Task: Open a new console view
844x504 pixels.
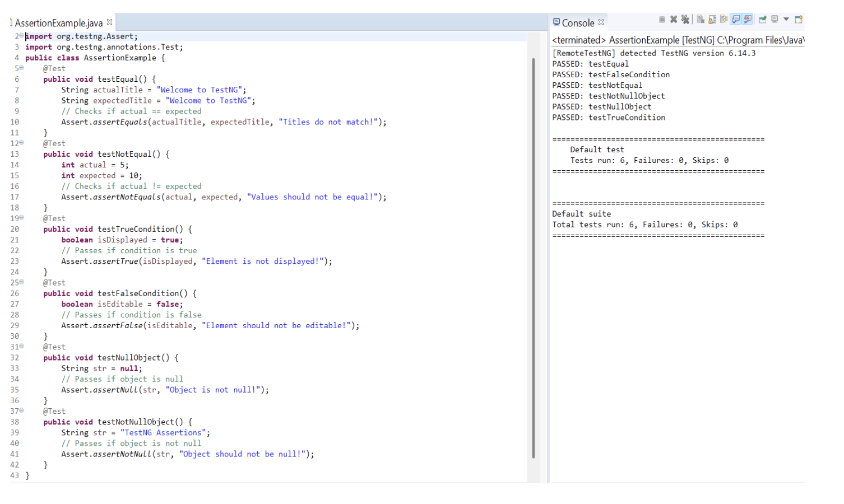Action: [799, 20]
